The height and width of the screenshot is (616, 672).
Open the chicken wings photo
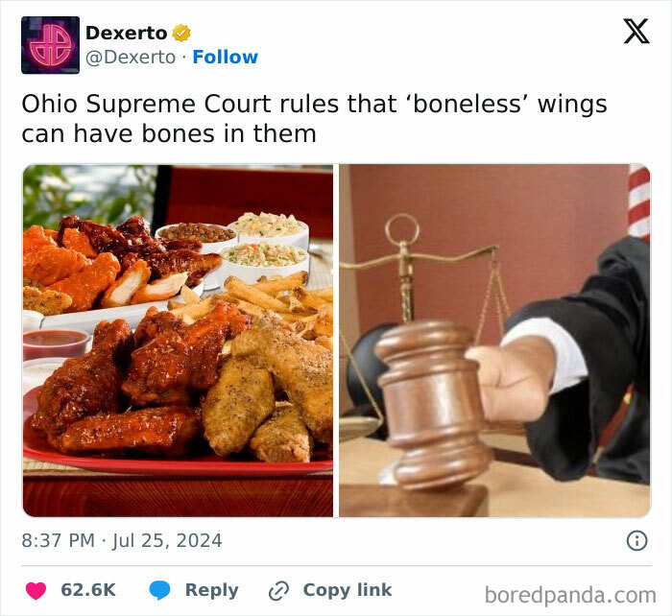point(178,341)
